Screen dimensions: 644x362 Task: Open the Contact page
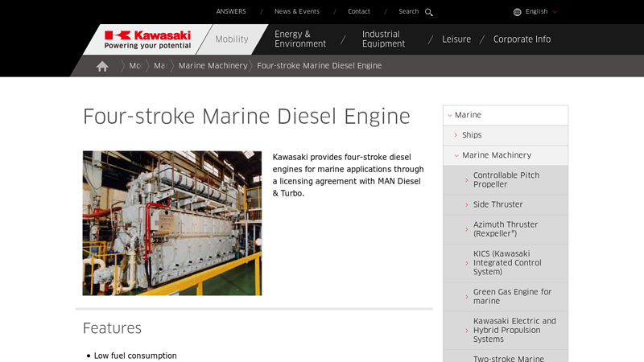point(359,11)
